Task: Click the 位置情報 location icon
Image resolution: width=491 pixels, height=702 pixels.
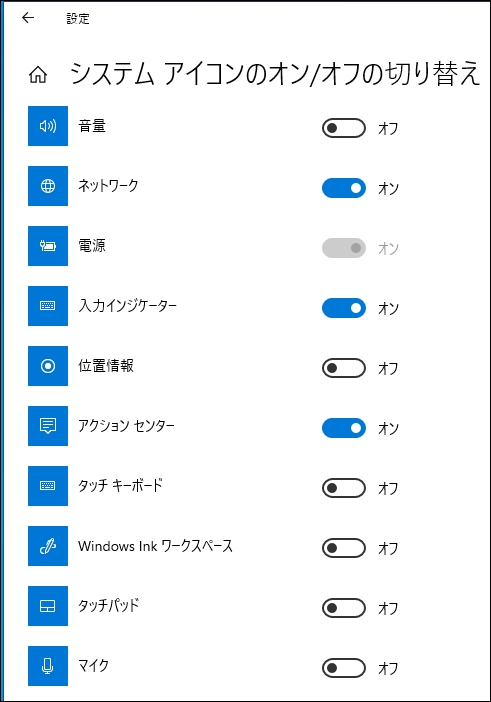Action: [x=48, y=366]
